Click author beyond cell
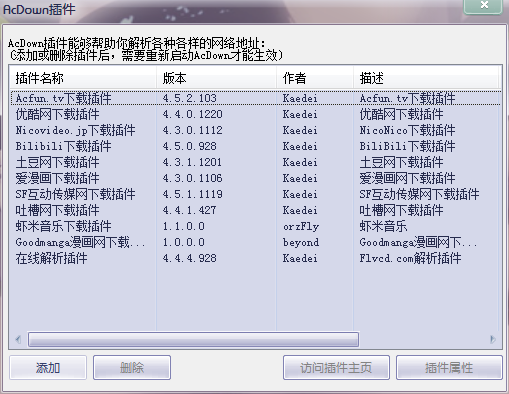This screenshot has width=509, height=394. click(301, 242)
